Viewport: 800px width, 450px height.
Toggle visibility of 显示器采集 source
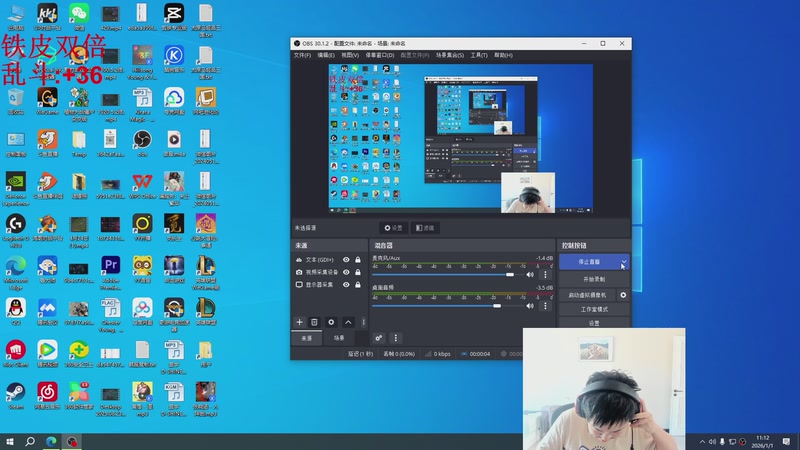(346, 285)
